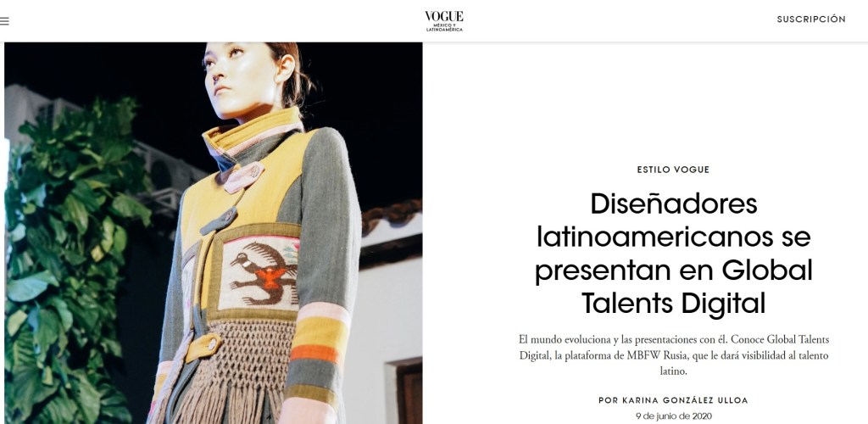Screen dimensions: 868x424
Task: Click the orange stripe on coat sleeve
Action: tap(314, 354)
